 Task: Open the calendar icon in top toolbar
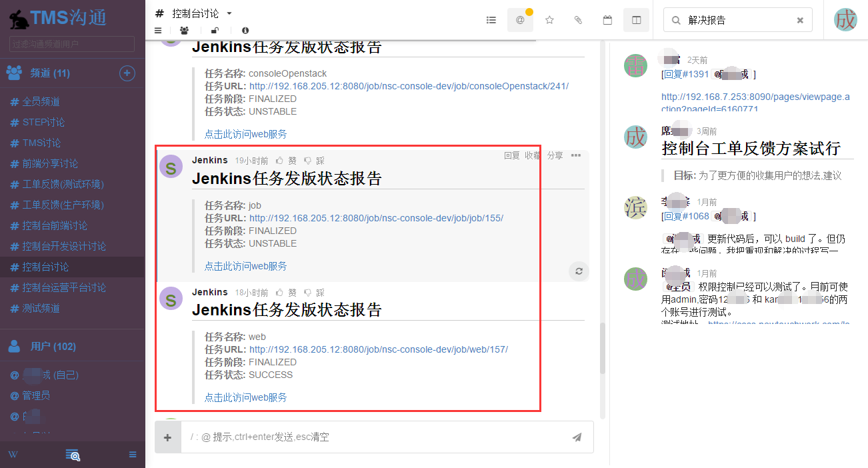(x=607, y=20)
